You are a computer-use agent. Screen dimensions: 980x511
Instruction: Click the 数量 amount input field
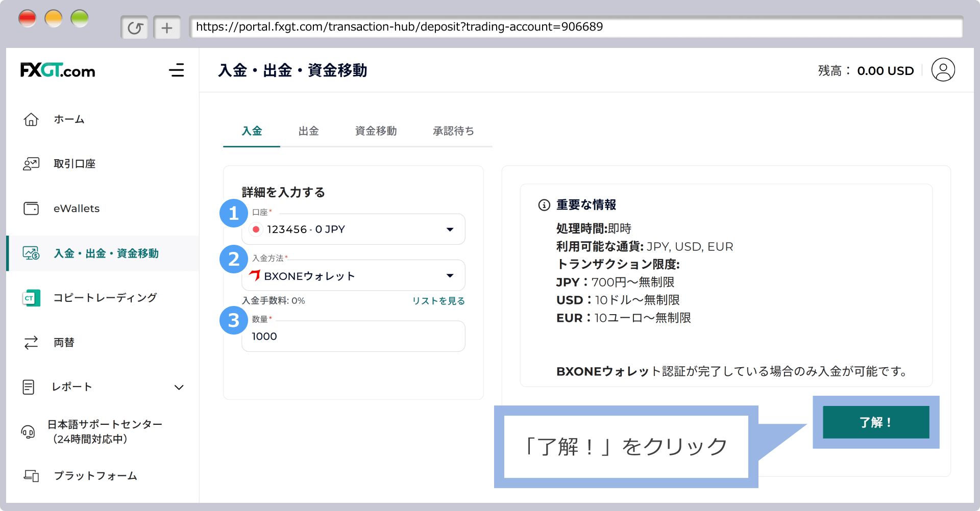[x=353, y=336]
